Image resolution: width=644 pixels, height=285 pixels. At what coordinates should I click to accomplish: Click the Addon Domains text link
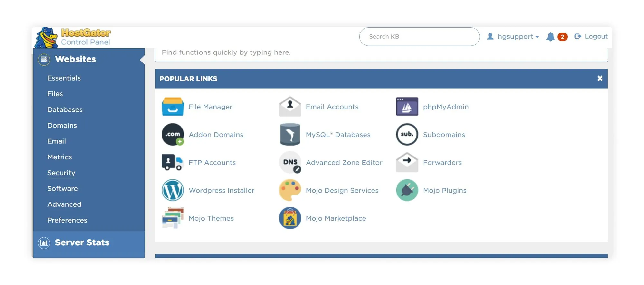tap(216, 135)
